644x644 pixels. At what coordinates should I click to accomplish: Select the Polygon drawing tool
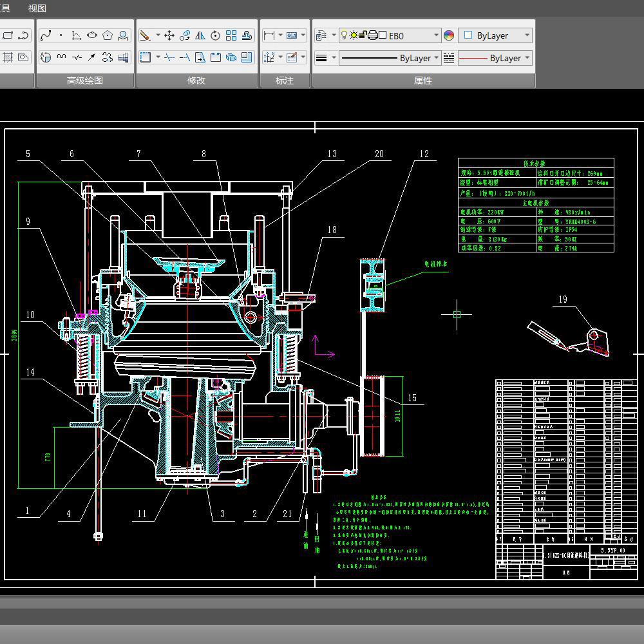[108, 35]
